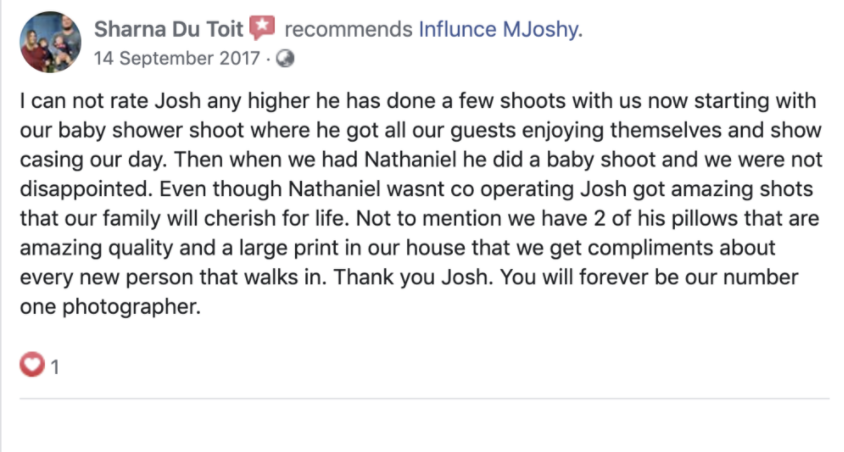Click the Sharna Du Toit name link

pyautogui.click(x=168, y=29)
